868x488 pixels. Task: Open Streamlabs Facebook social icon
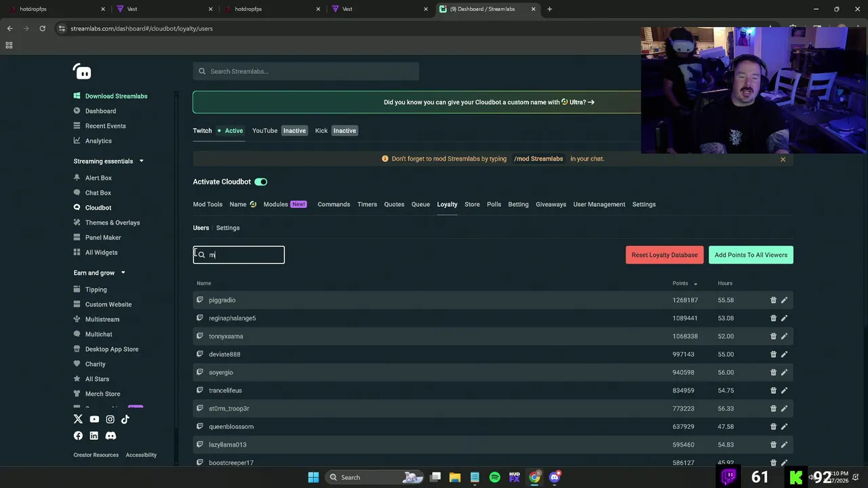pos(78,436)
